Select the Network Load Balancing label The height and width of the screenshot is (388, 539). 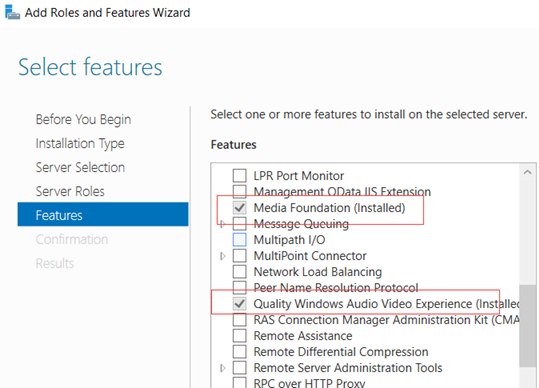(318, 272)
